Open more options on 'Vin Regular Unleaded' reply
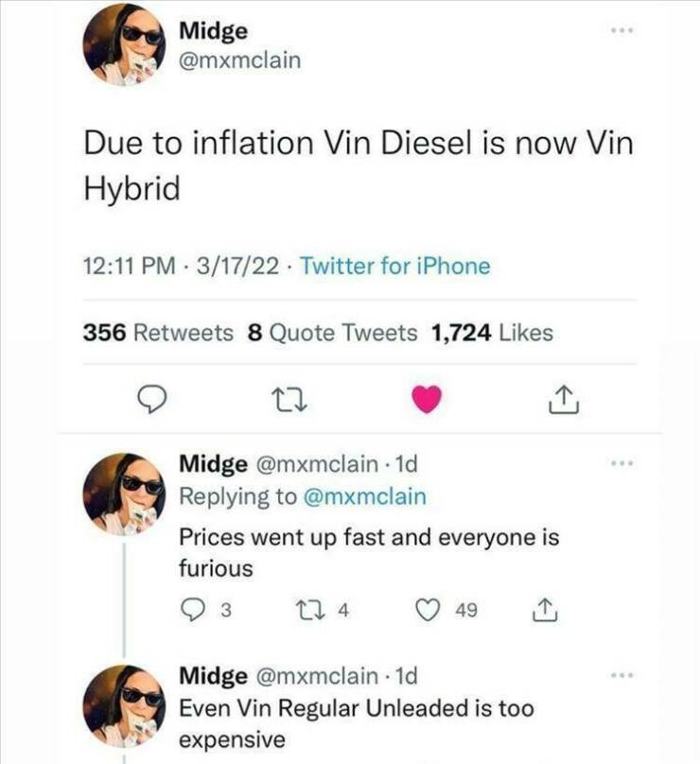 click(x=620, y=677)
